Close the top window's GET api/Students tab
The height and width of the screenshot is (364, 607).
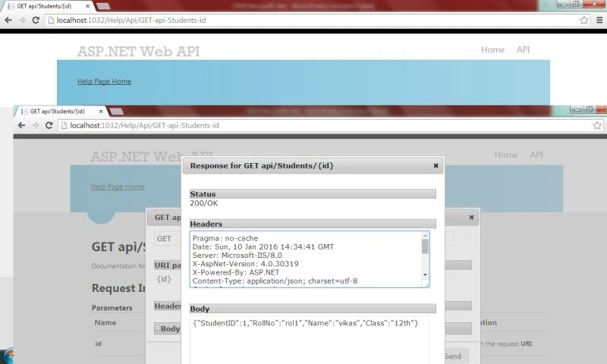tap(87, 6)
